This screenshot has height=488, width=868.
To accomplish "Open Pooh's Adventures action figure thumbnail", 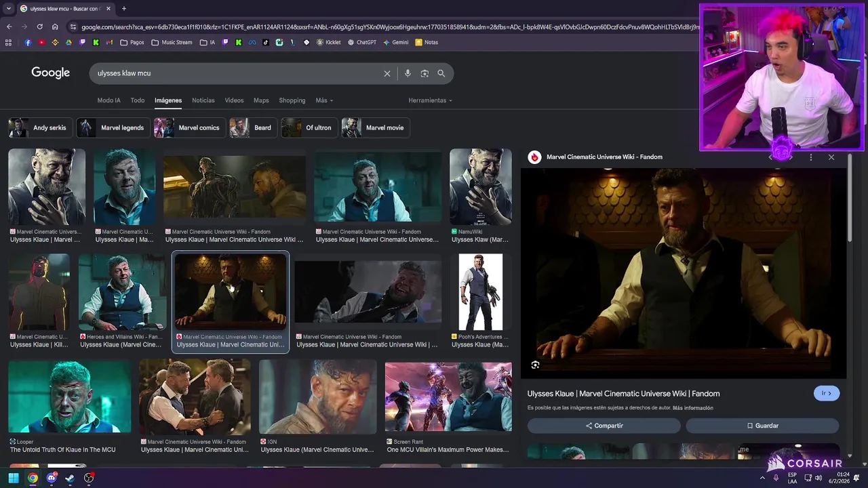I will tap(481, 292).
